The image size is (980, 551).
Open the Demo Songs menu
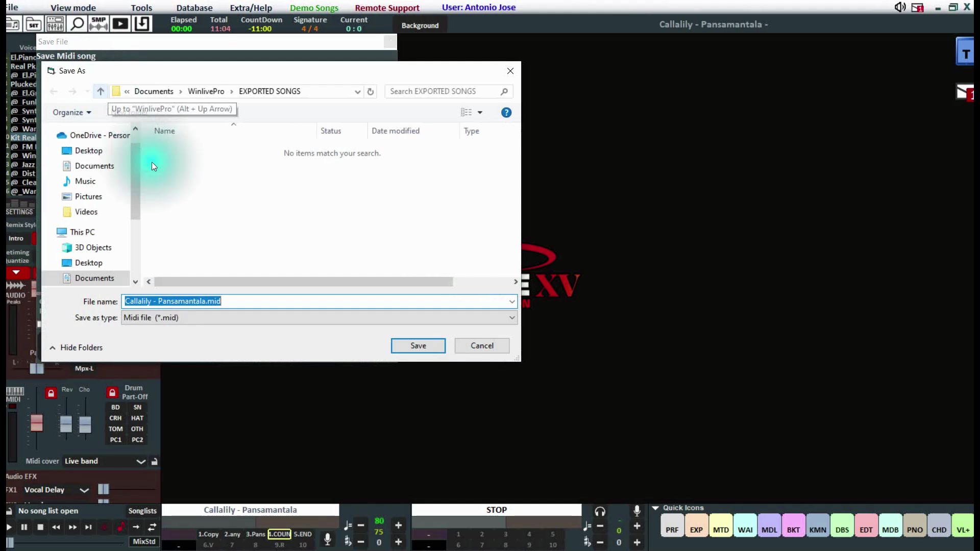(x=314, y=8)
